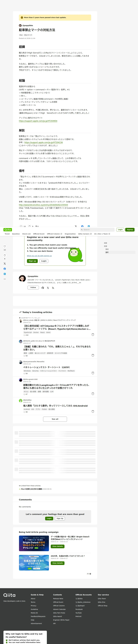The image size is (138, 644).
Task: Jump to 経緯 in the table of contents
Action: [x=105, y=243]
